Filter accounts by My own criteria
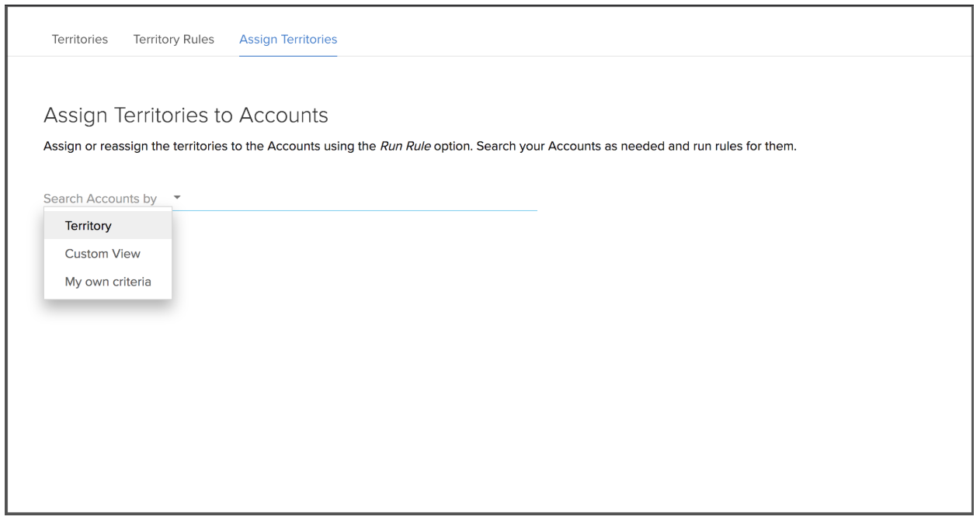 click(108, 282)
